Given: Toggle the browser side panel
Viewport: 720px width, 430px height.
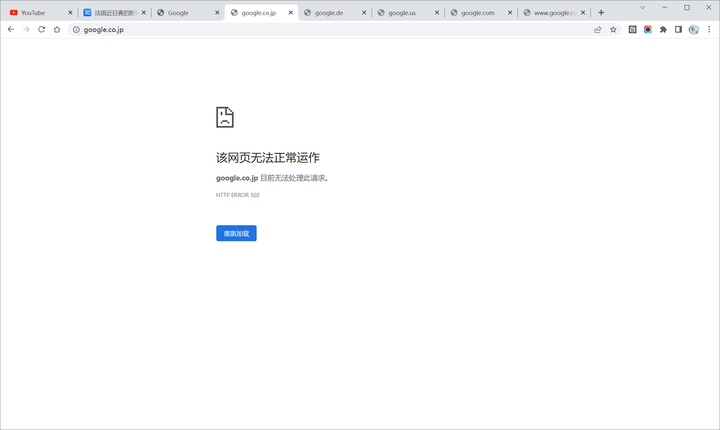Looking at the screenshot, I should [678, 29].
